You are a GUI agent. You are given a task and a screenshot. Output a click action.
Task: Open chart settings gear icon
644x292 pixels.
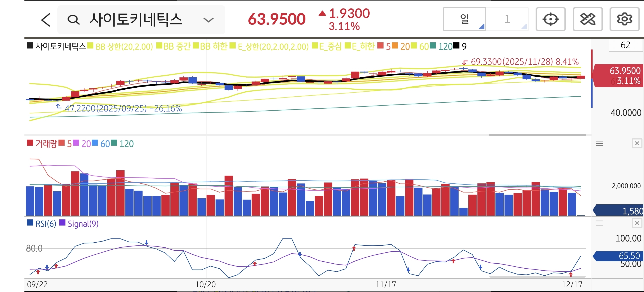pos(624,19)
